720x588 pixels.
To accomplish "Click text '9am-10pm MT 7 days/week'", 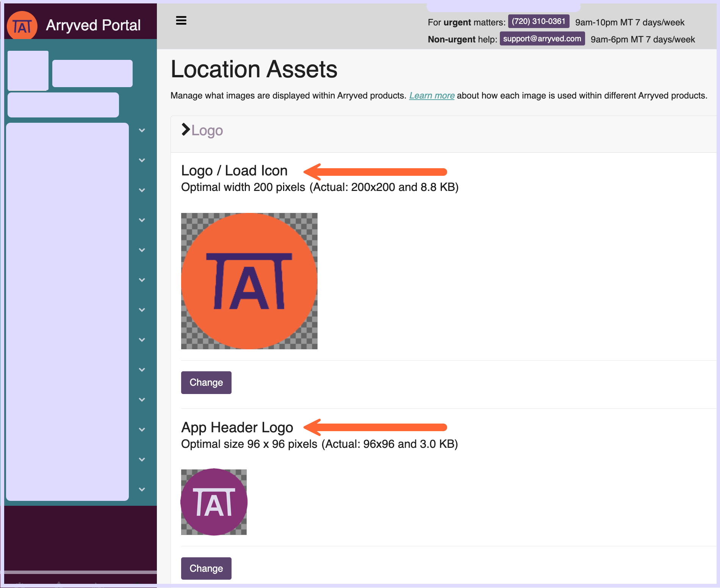I will tap(630, 22).
